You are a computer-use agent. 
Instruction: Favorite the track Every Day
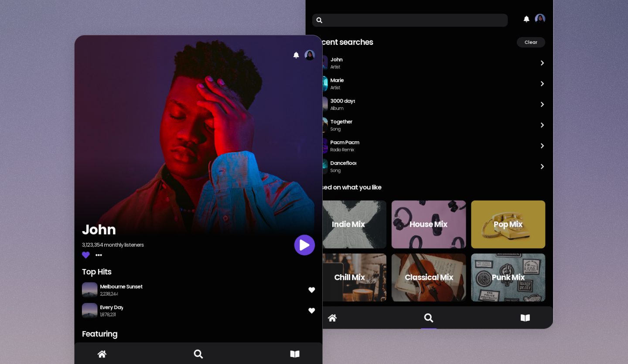tap(312, 311)
